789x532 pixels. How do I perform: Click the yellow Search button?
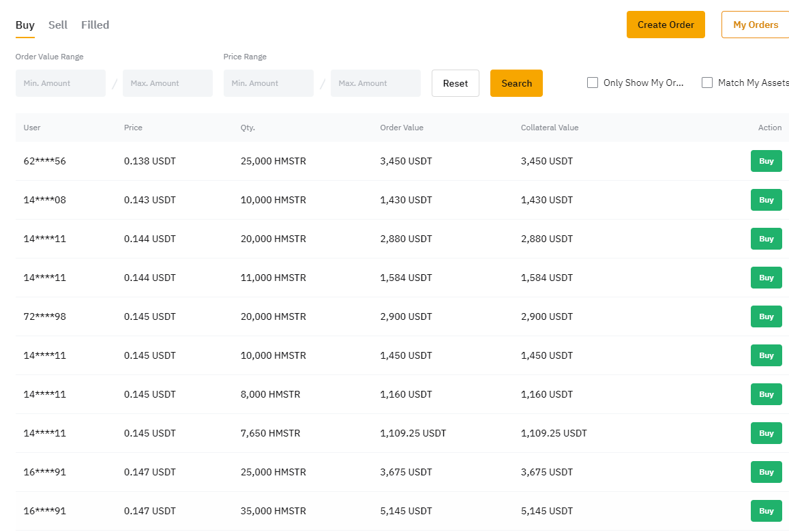pos(516,83)
